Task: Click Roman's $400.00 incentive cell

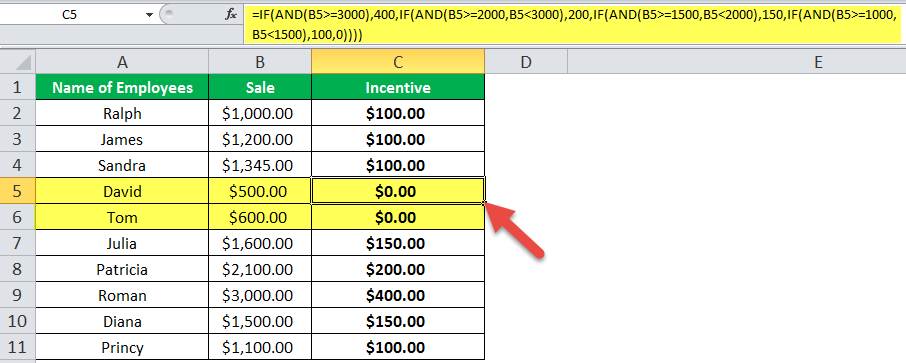Action: coord(398,295)
